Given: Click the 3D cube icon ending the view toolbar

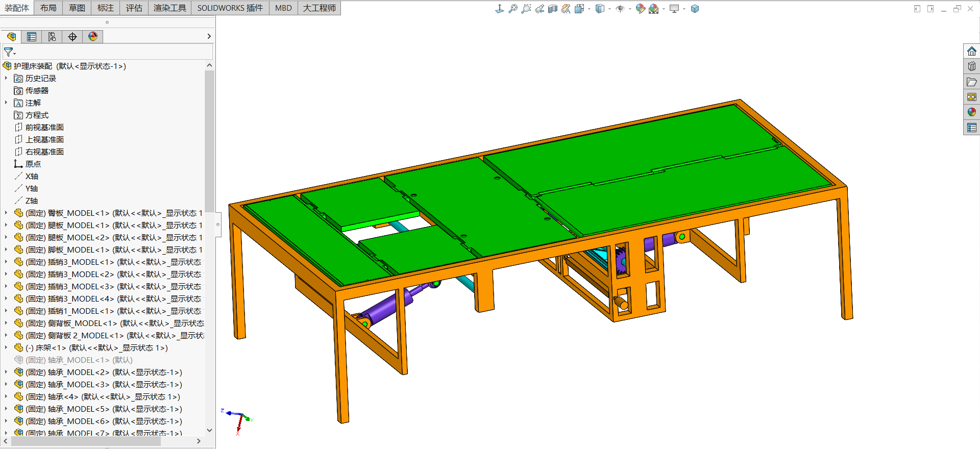Looking at the screenshot, I should 695,9.
